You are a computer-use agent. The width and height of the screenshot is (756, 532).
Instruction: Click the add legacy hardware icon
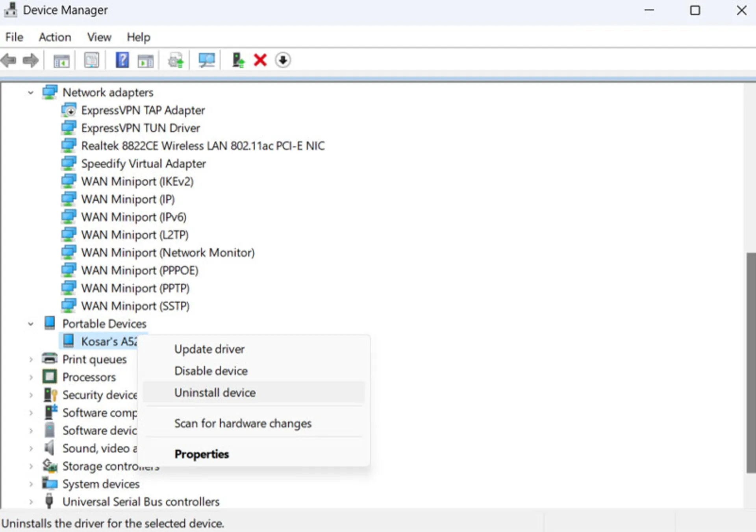[x=239, y=60]
